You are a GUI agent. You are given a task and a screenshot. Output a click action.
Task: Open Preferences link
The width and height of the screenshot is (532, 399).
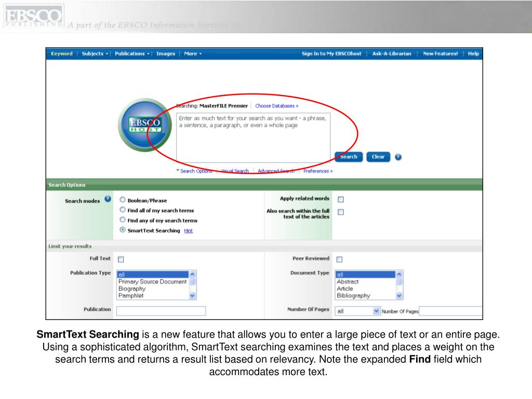point(318,171)
